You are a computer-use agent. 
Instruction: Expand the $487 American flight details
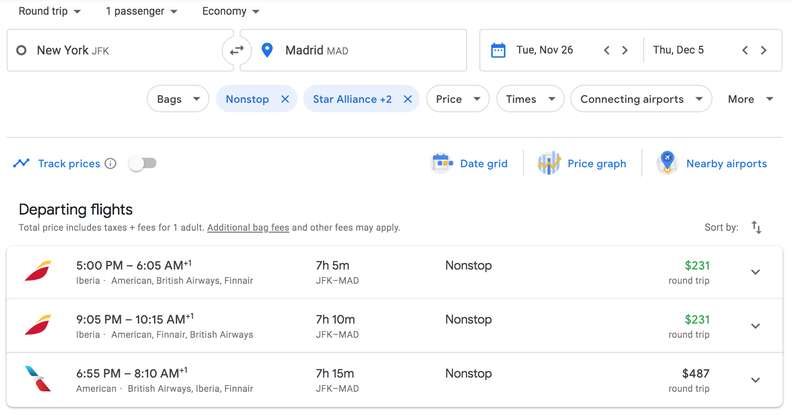click(x=755, y=380)
